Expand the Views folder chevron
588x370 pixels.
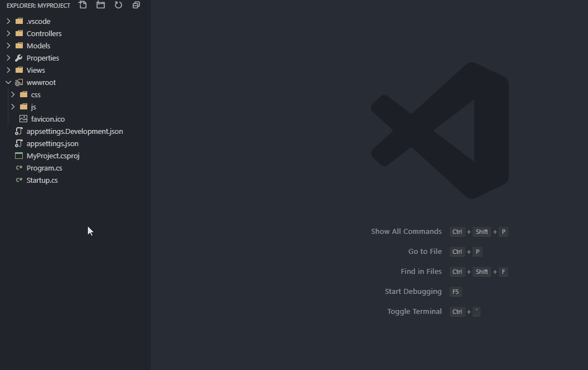click(x=8, y=71)
